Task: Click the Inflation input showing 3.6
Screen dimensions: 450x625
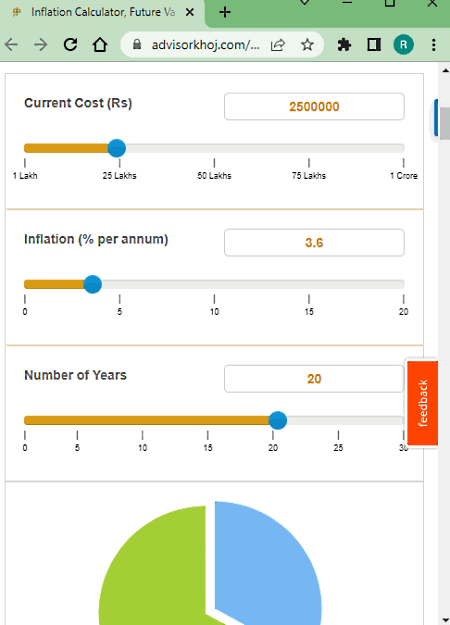Action: click(x=314, y=243)
